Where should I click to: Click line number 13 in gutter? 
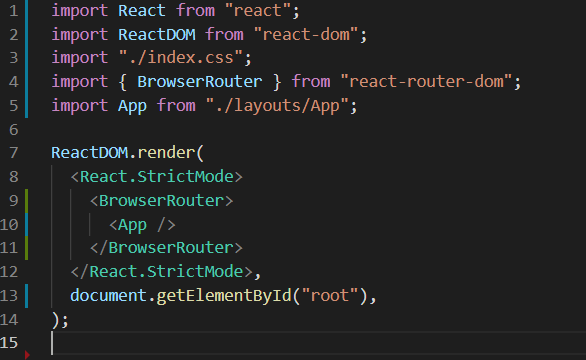(9, 296)
